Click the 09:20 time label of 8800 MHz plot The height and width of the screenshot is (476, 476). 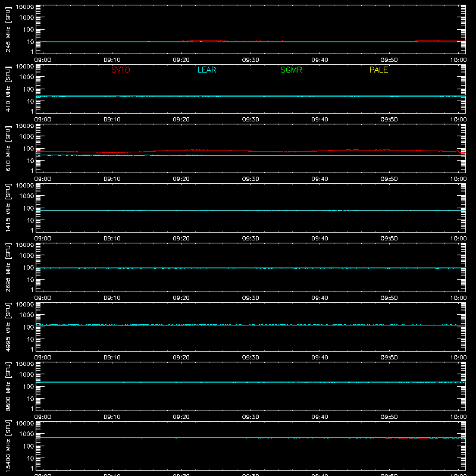(x=181, y=417)
